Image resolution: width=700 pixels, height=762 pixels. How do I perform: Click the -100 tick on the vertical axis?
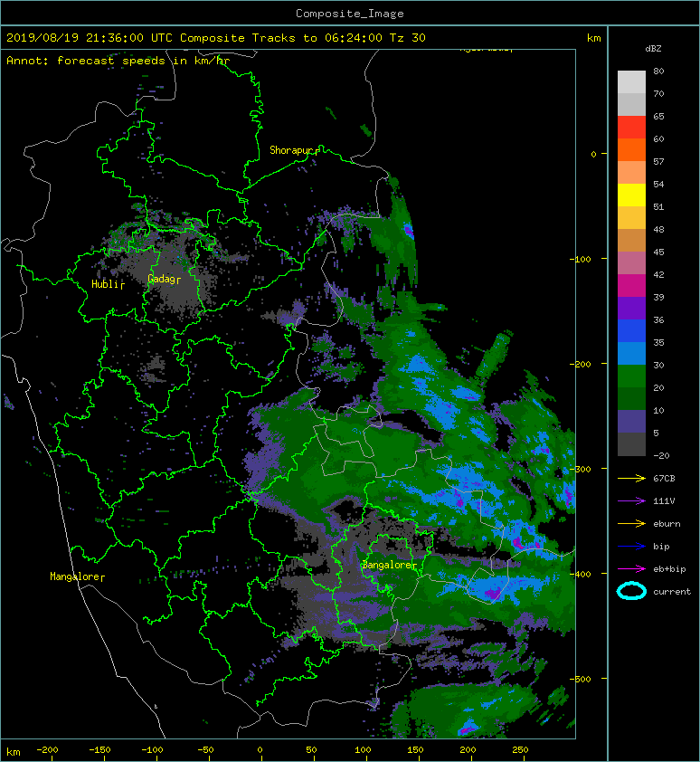(x=580, y=259)
